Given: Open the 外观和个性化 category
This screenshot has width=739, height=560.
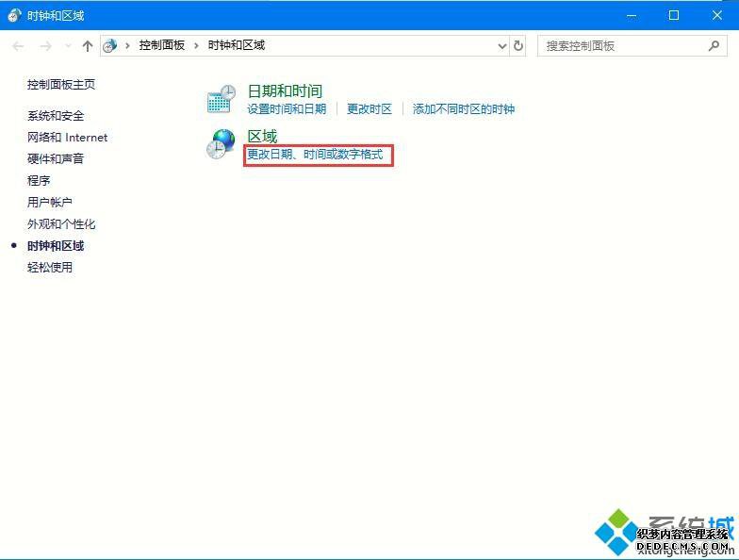Looking at the screenshot, I should coord(61,224).
